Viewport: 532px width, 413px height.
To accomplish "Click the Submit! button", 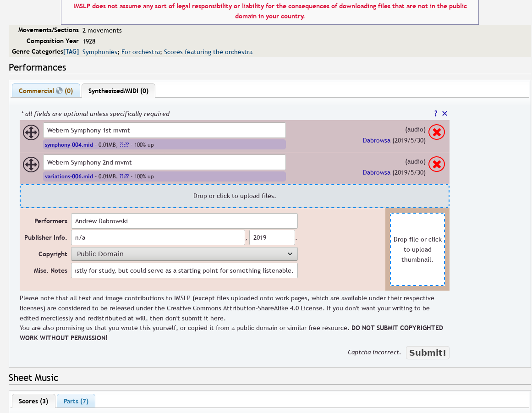I will (x=428, y=352).
